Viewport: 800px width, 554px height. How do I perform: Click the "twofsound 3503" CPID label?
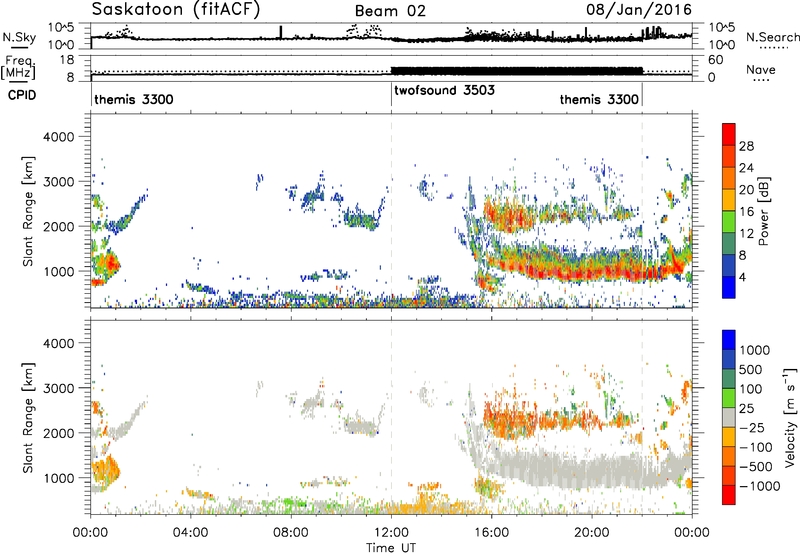click(444, 90)
